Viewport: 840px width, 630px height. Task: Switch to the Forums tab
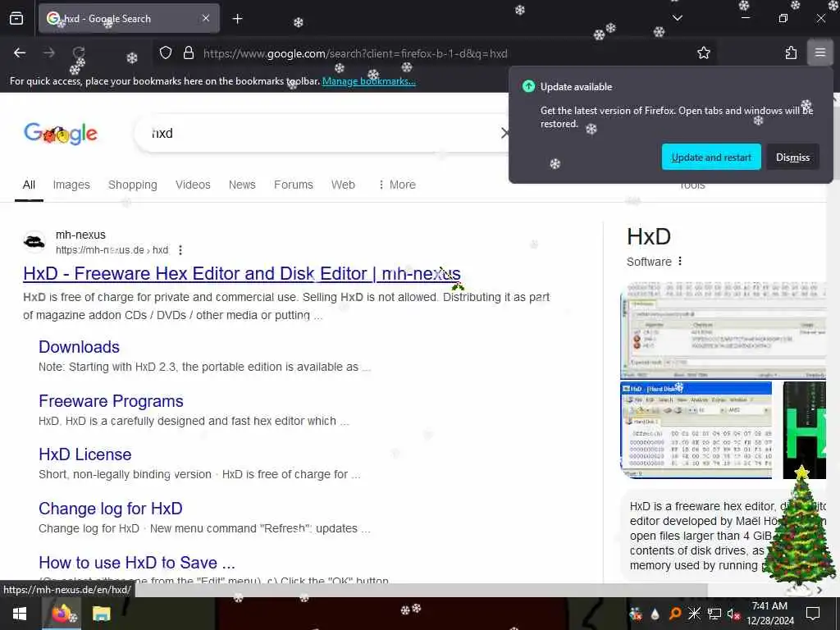[294, 185]
